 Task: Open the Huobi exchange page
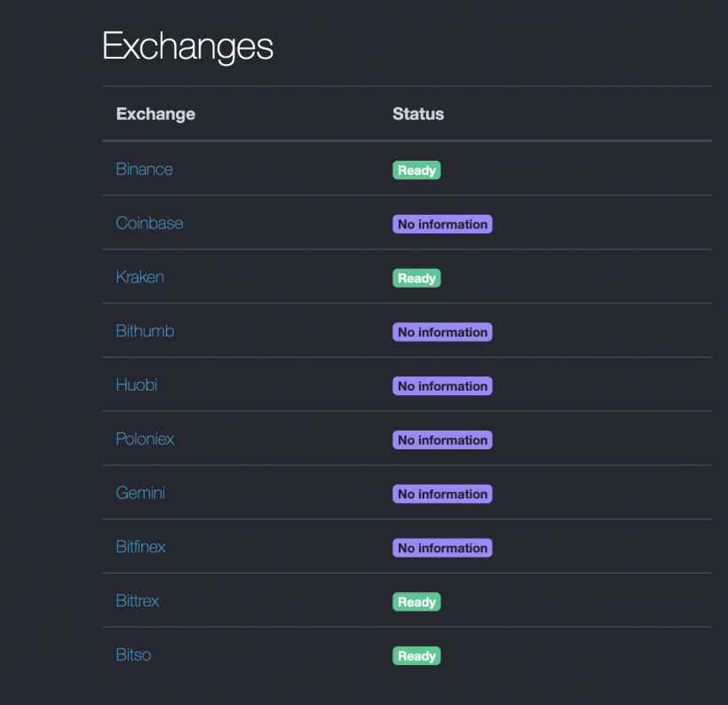pos(136,385)
